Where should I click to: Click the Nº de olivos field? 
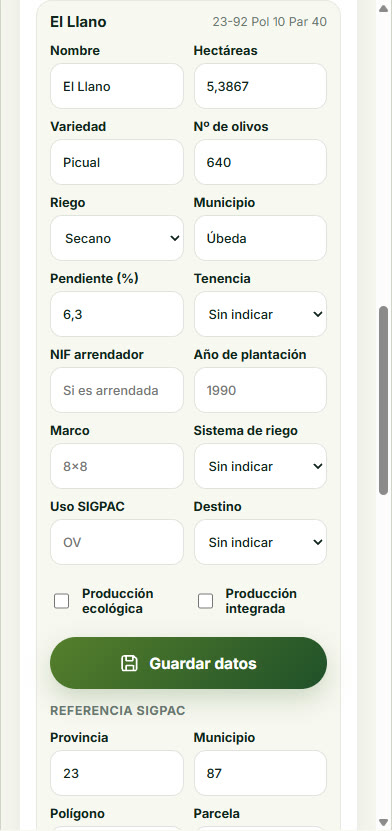(x=261, y=162)
